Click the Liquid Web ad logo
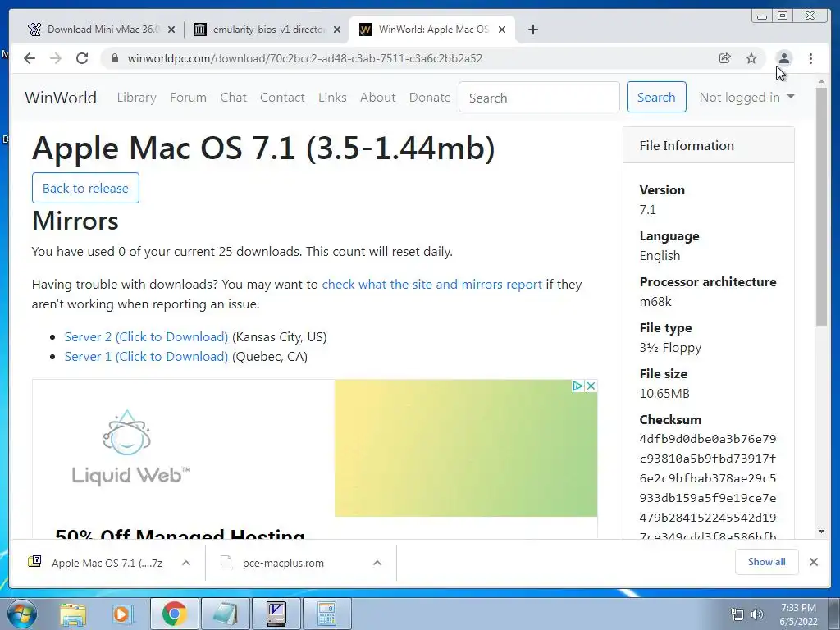Screen dimensions: 840x630 (x=130, y=448)
